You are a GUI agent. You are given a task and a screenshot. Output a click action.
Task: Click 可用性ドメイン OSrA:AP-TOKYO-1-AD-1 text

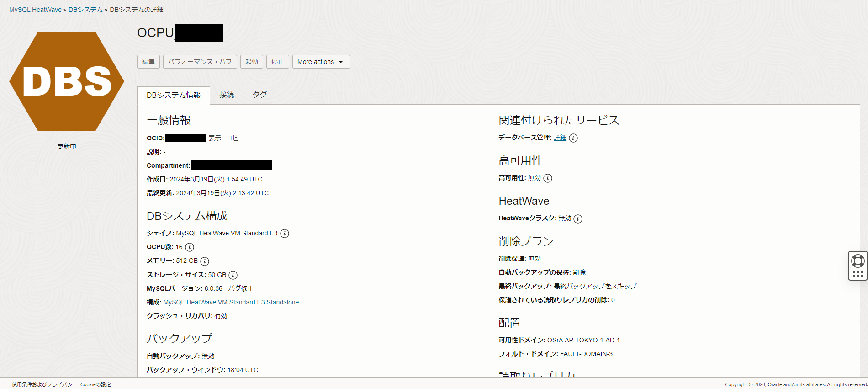point(559,340)
